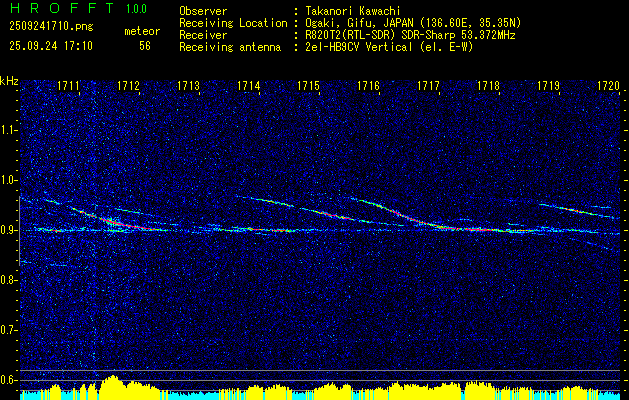
Task: Click the Observer field label
Action: coord(203,11)
